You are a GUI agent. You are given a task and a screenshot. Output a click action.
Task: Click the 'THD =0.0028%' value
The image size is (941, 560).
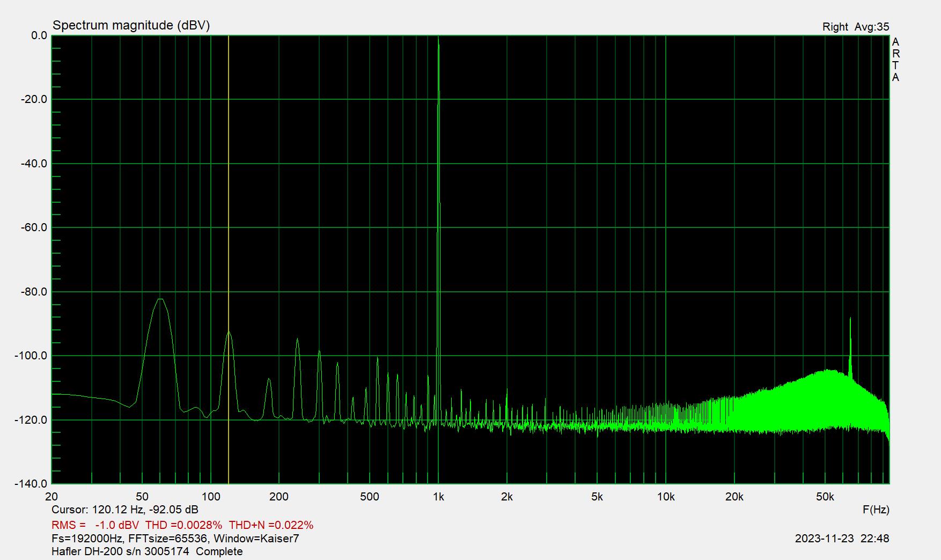point(183,525)
